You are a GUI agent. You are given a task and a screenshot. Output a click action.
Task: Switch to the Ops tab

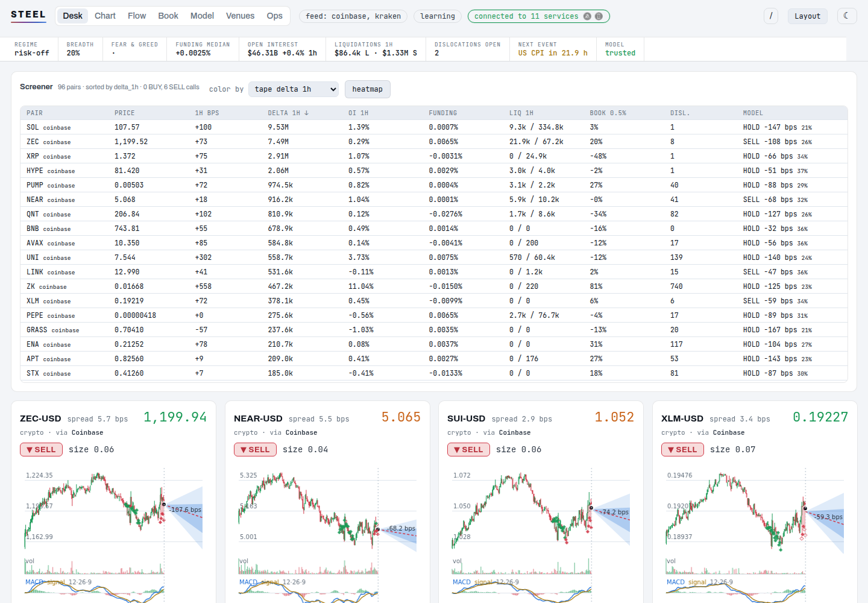pyautogui.click(x=274, y=16)
